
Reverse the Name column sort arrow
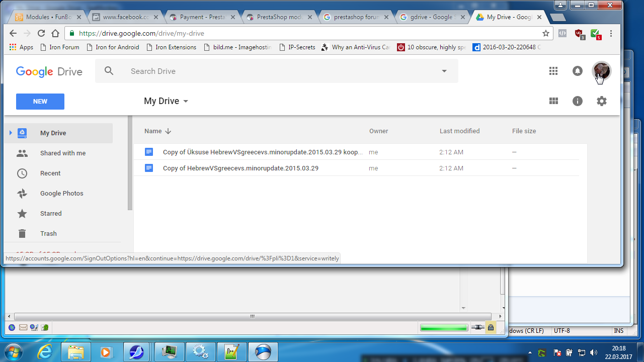[x=168, y=131]
